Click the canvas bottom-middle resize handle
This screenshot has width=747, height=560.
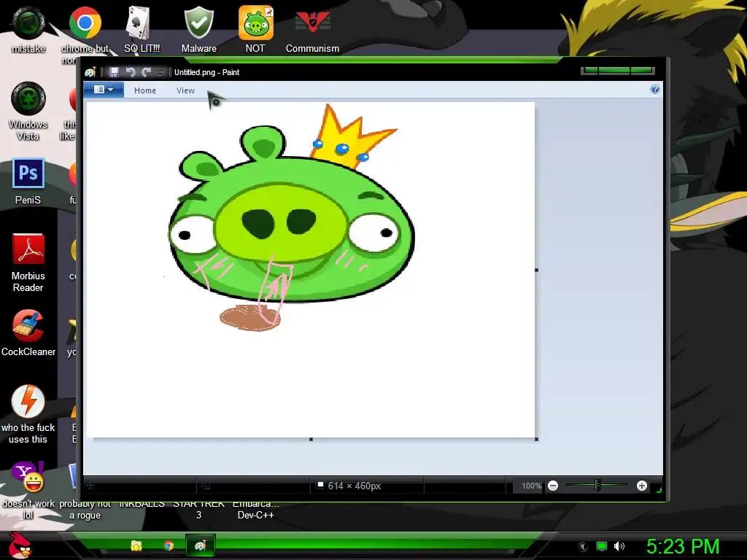coord(311,439)
